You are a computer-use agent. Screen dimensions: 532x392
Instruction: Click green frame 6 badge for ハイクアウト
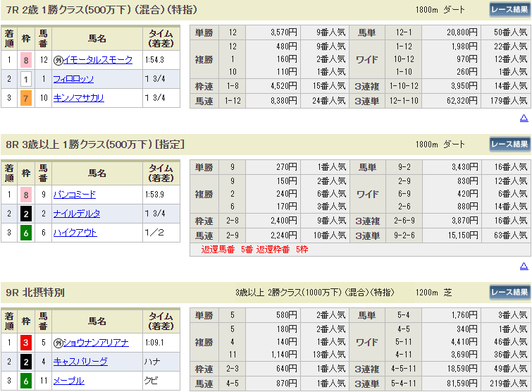tap(26, 233)
